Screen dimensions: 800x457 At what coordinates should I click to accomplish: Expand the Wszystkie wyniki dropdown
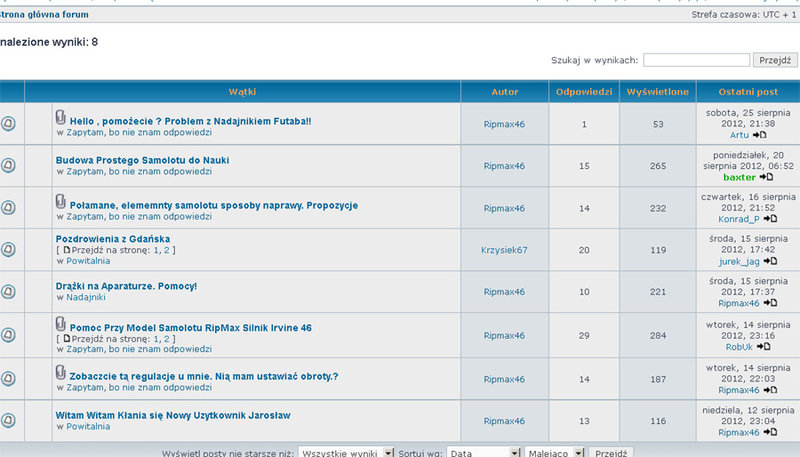coord(346,453)
